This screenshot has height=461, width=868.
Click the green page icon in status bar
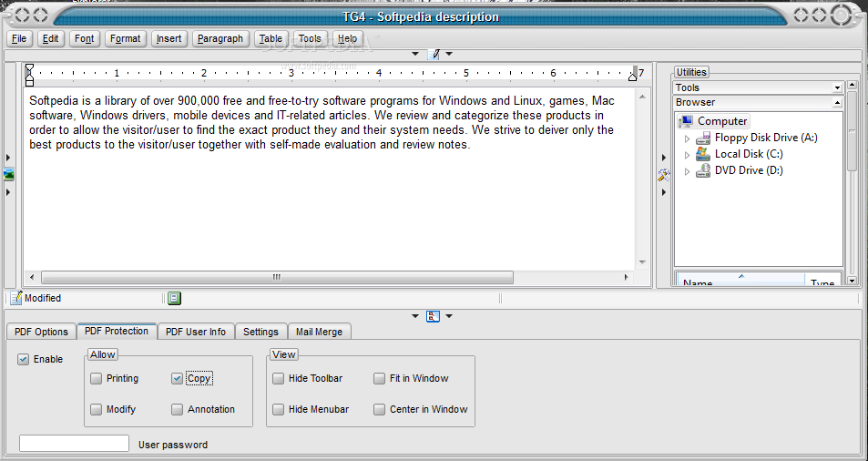pos(174,299)
